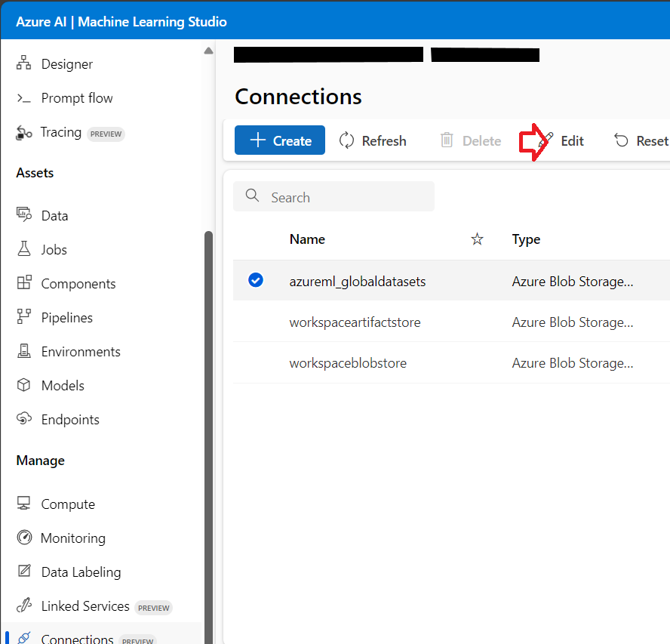670x644 pixels.
Task: Click Azure AI Machine Learning Studio title
Action: point(121,22)
